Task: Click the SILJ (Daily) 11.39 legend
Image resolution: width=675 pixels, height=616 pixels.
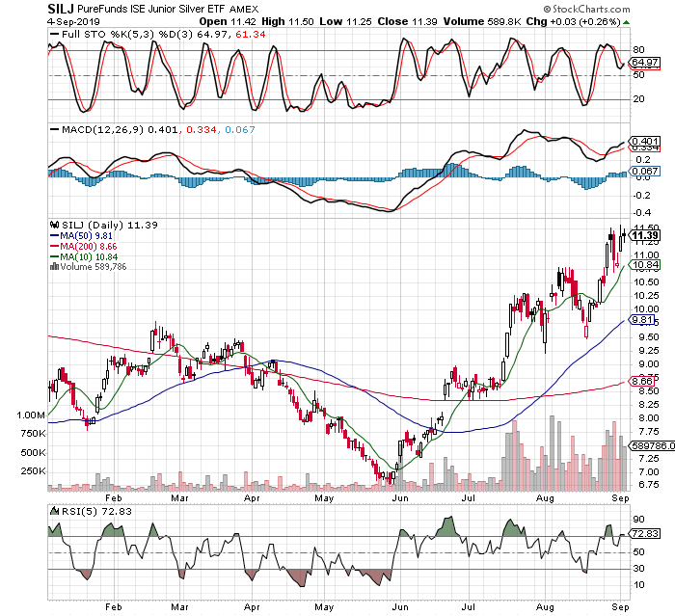Action: (110, 226)
